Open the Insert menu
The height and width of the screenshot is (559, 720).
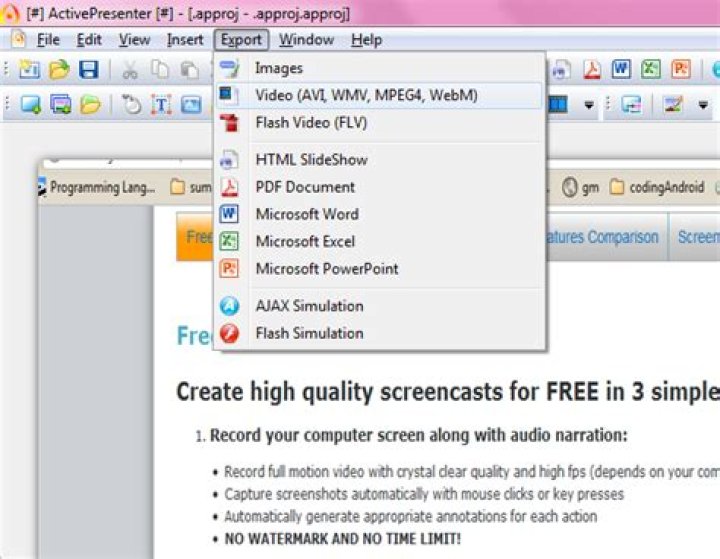pyautogui.click(x=185, y=40)
